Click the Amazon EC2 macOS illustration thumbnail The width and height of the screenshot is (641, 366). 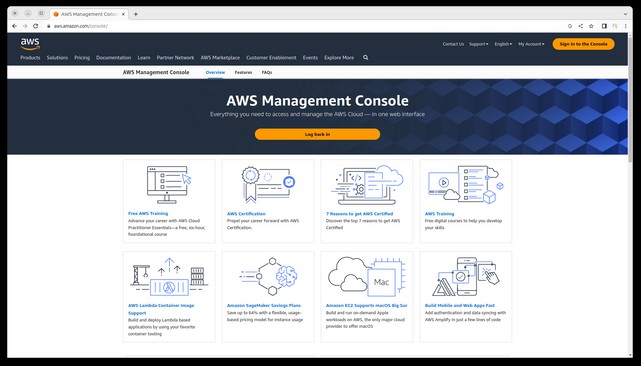[x=367, y=277]
